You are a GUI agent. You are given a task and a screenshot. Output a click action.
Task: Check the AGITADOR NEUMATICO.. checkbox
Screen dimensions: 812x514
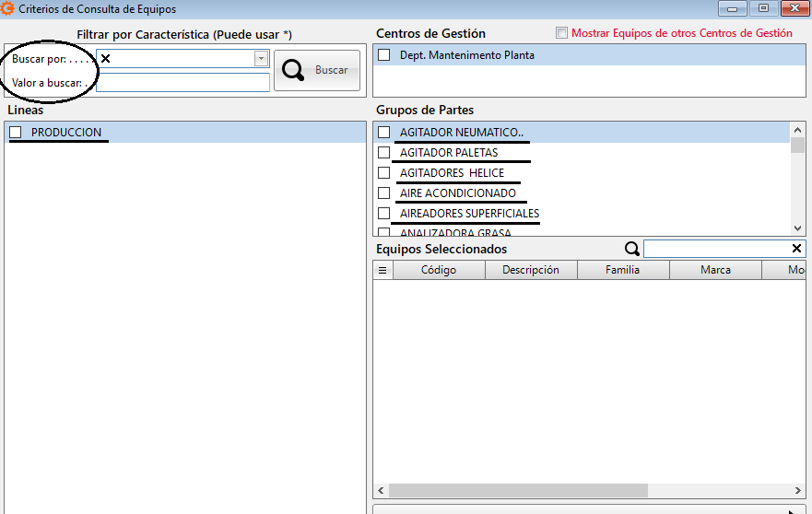(x=383, y=133)
